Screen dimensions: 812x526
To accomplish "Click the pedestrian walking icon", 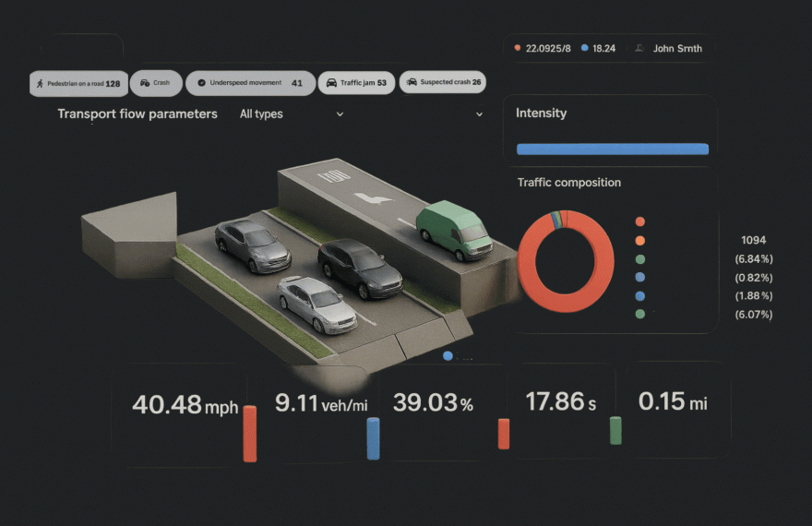I will point(40,83).
